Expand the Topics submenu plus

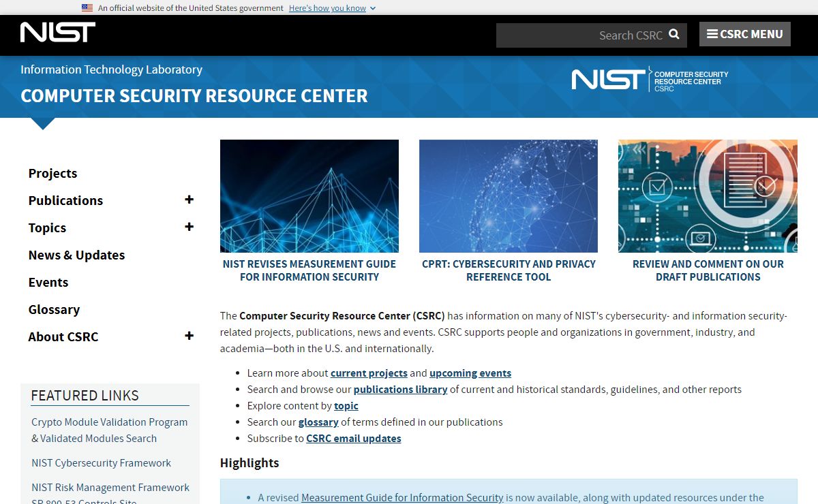click(x=189, y=227)
